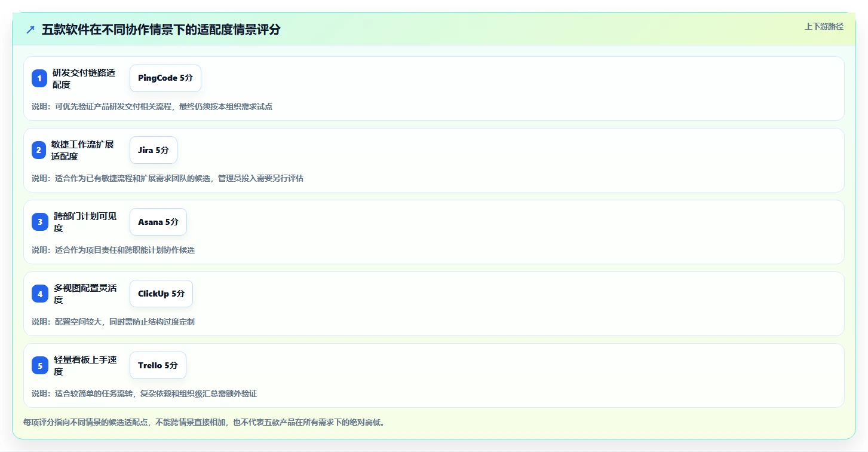868x452 pixels.
Task: Select the ClickUp 5分 score chip
Action: tap(161, 294)
